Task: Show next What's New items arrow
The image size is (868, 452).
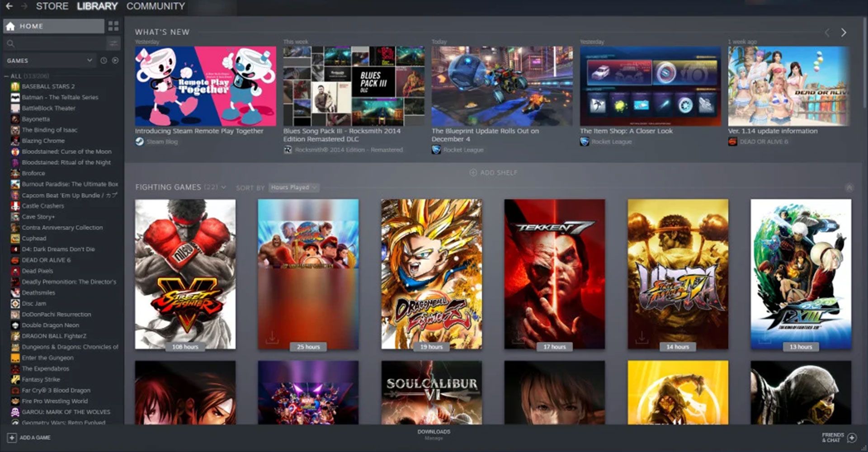Action: tap(844, 33)
